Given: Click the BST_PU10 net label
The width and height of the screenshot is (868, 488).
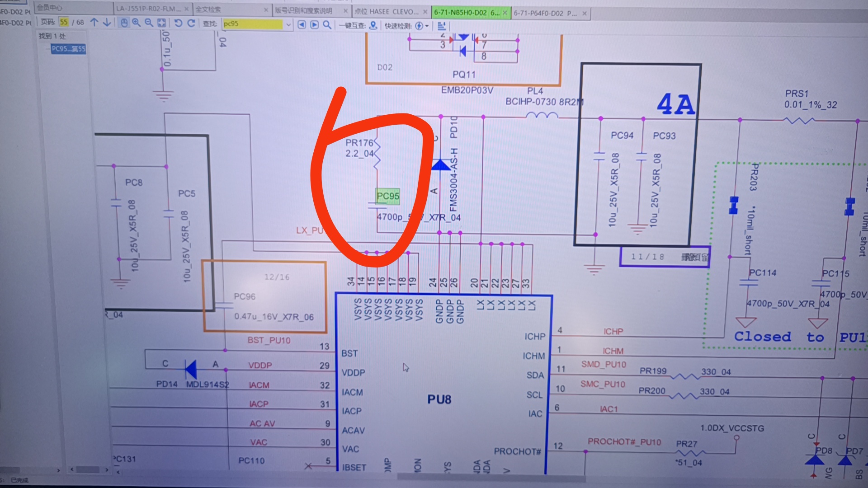Looking at the screenshot, I should point(269,340).
